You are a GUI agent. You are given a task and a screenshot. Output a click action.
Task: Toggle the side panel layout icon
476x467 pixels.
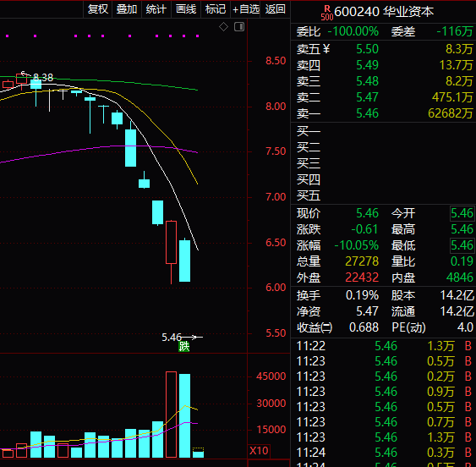click(239, 27)
